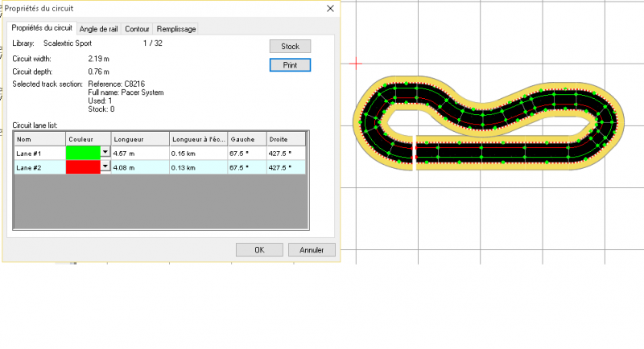Confirm the dialog with OK
Viewport: 644px width, 349px height.
pyautogui.click(x=259, y=250)
